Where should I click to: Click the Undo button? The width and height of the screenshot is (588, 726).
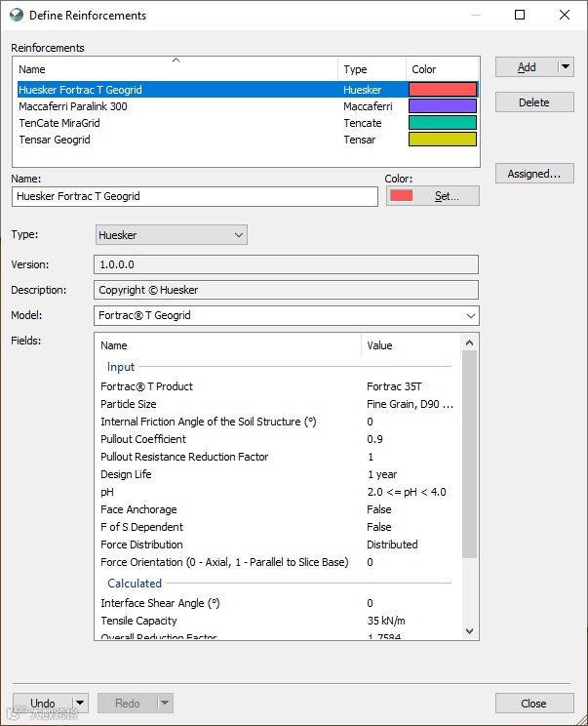(43, 703)
